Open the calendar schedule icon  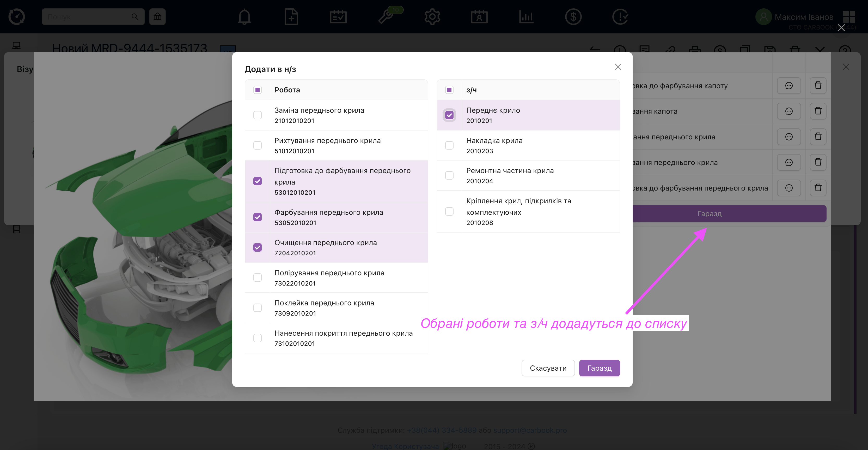(338, 16)
